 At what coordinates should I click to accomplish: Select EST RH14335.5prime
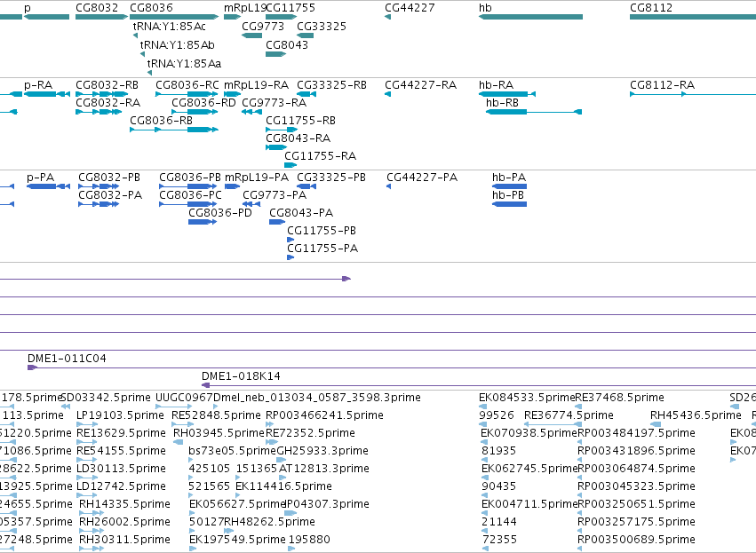click(124, 504)
